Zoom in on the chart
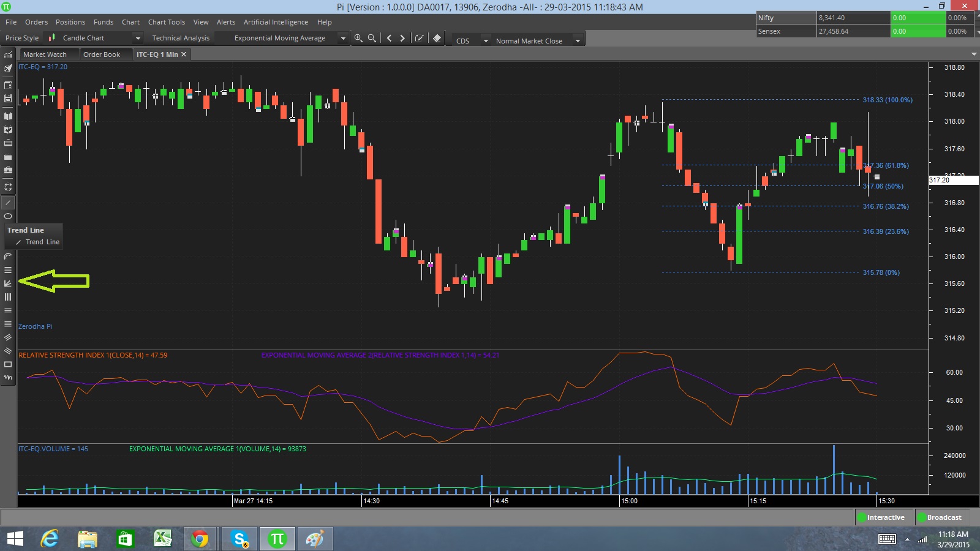Screen dimensions: 980x551 tap(358, 38)
